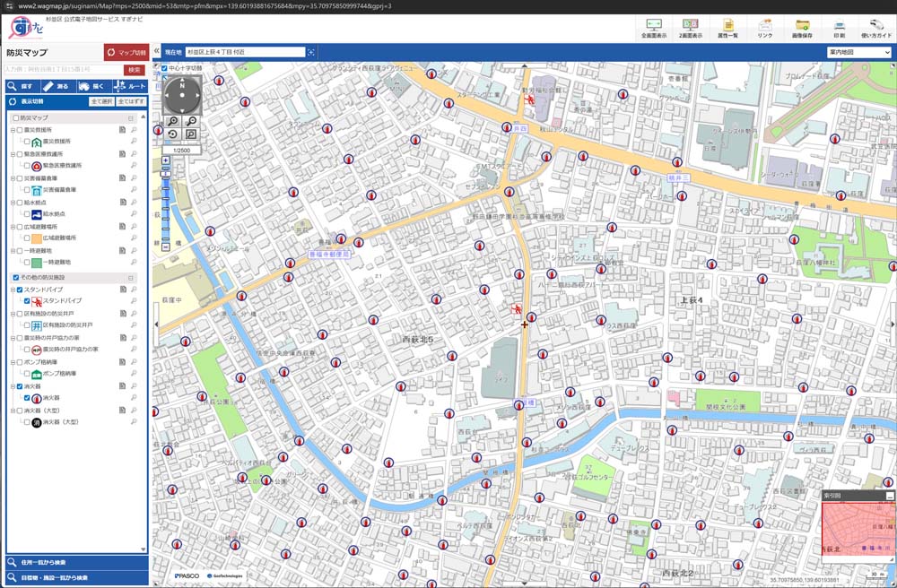This screenshot has width=897, height=588.
Task: Click the 印刷 print icon
Action: [x=839, y=28]
